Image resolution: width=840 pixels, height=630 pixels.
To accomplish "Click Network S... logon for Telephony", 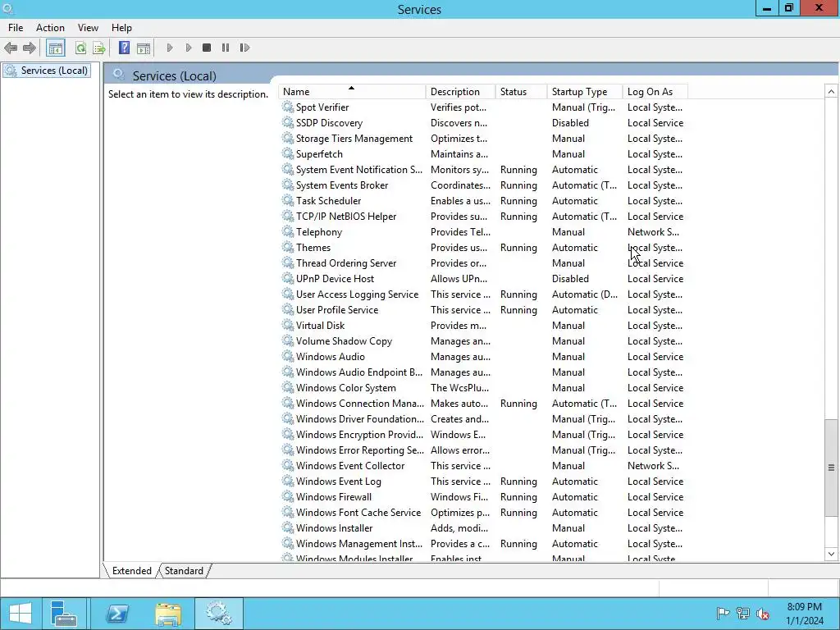I will pos(653,232).
